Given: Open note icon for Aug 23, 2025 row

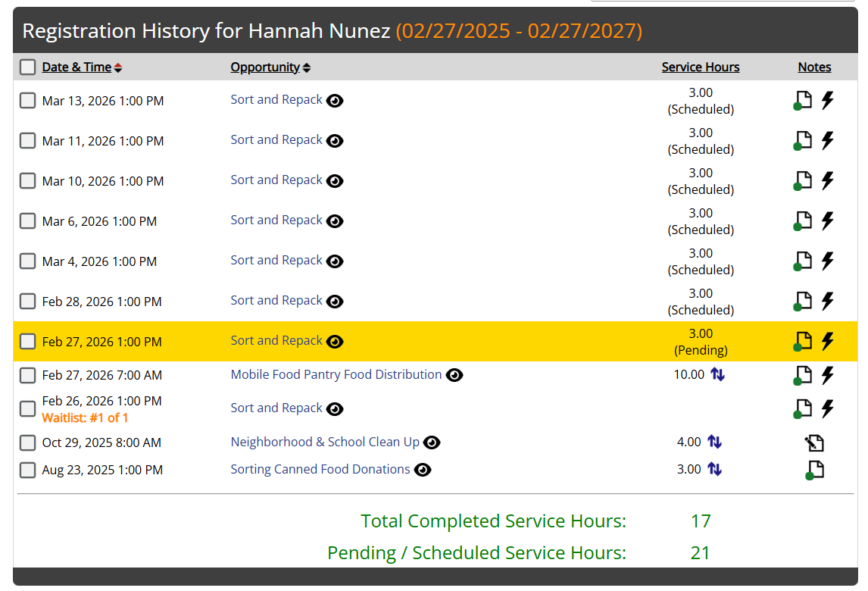Looking at the screenshot, I should [814, 471].
